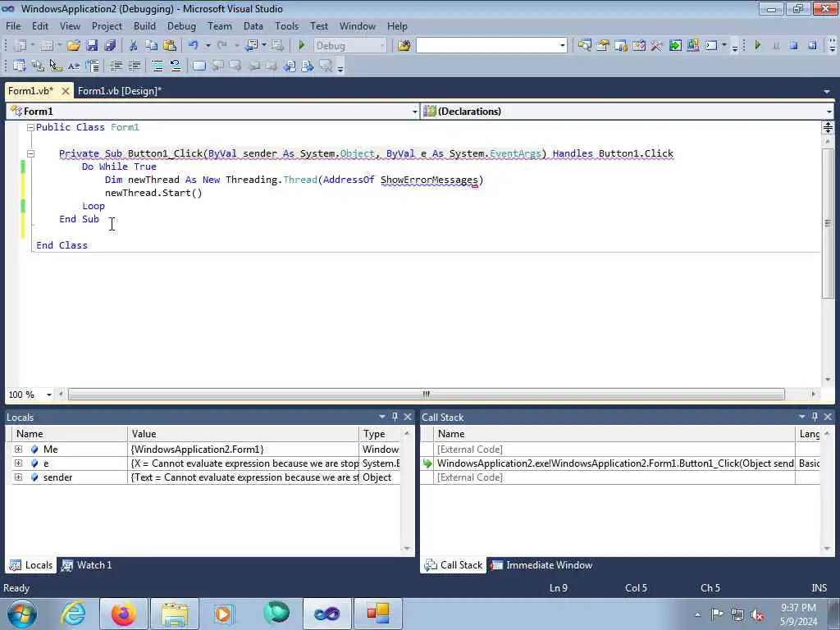Image resolution: width=840 pixels, height=630 pixels.
Task: Click the Save icon in toolbar
Action: point(92,46)
